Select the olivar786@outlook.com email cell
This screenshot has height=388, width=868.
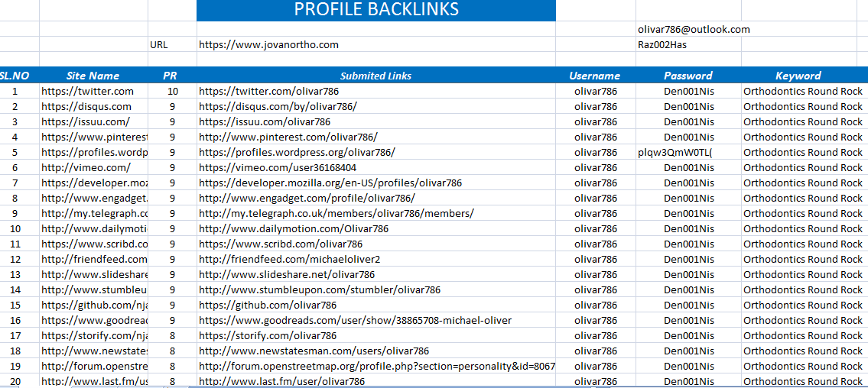coord(693,30)
